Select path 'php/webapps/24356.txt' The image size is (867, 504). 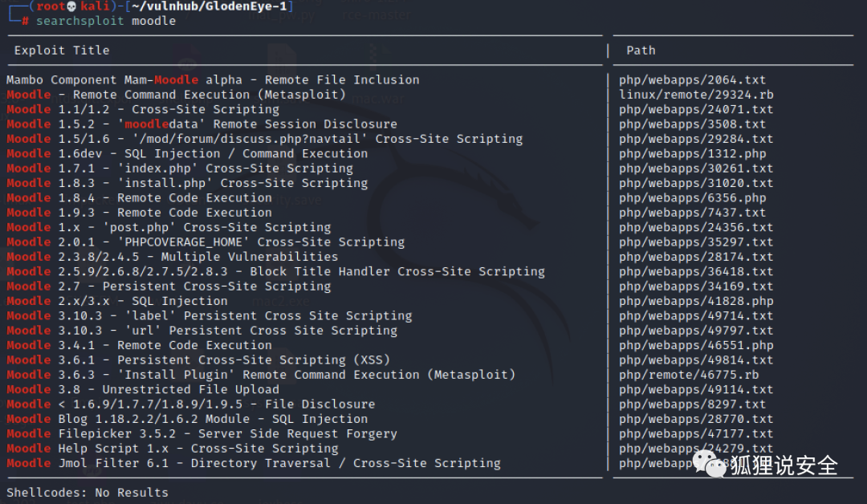tap(696, 227)
